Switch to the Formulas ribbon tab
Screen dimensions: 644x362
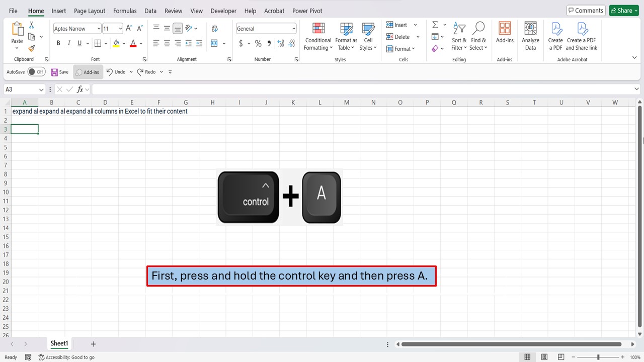[125, 11]
